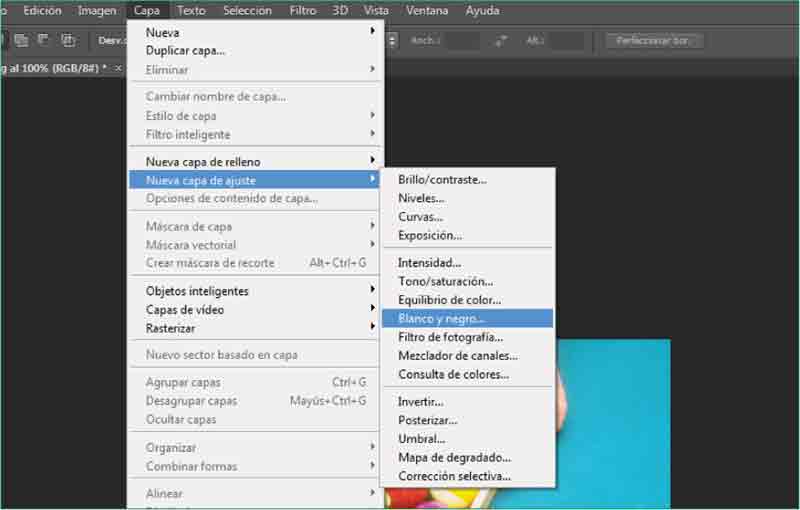
Task: Click the Perfeccionar borde button
Action: pos(655,41)
